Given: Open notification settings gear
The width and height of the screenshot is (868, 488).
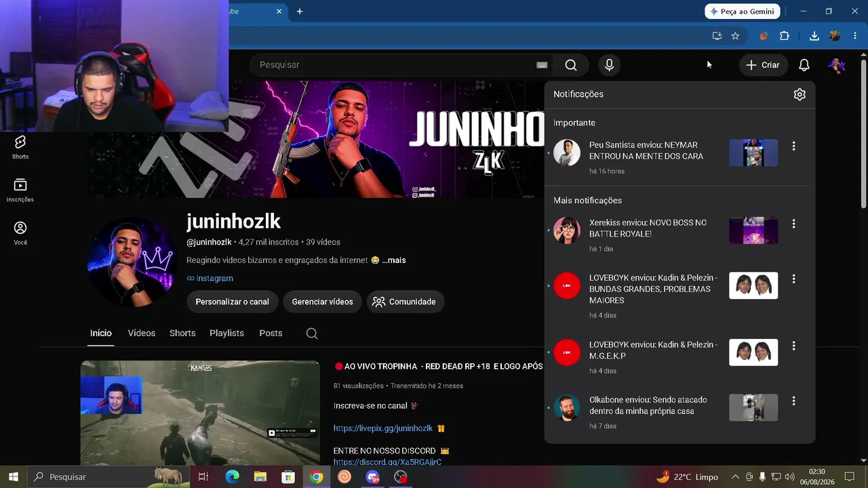Looking at the screenshot, I should click(x=800, y=94).
